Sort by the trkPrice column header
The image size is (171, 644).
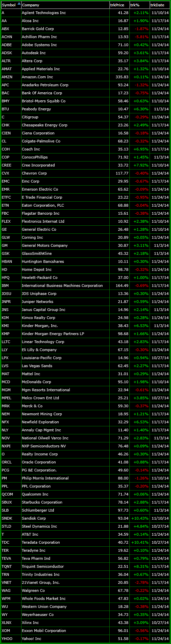[119, 5]
